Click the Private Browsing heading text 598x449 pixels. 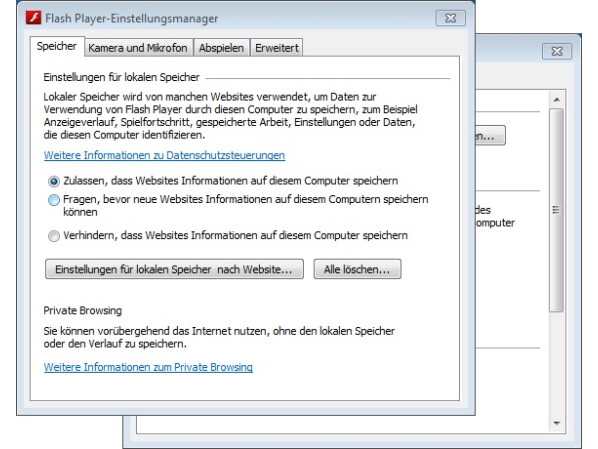(x=83, y=311)
